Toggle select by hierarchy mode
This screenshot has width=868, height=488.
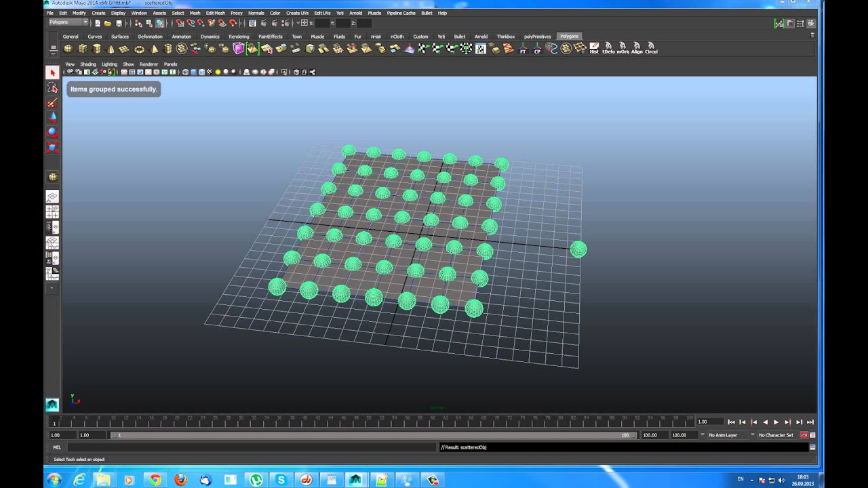tap(138, 22)
